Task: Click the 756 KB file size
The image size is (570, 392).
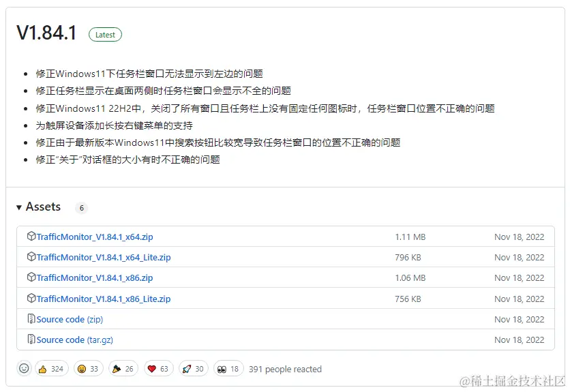Action: [x=408, y=299]
